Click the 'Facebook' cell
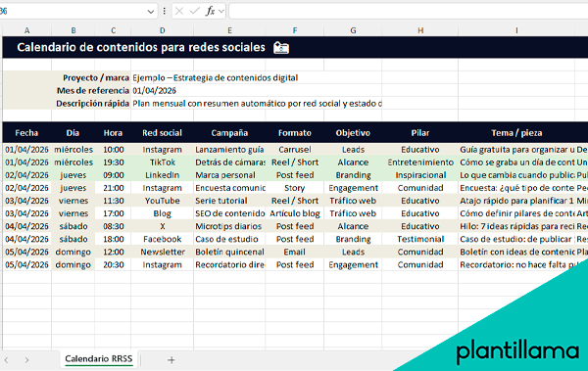Screen dimensions: 588x371 [162, 239]
